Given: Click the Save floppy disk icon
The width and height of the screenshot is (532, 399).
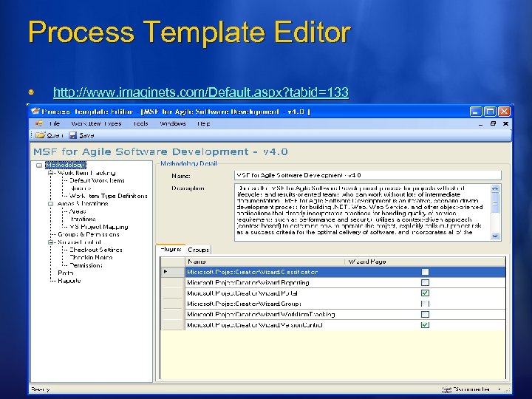Looking at the screenshot, I should pos(73,135).
